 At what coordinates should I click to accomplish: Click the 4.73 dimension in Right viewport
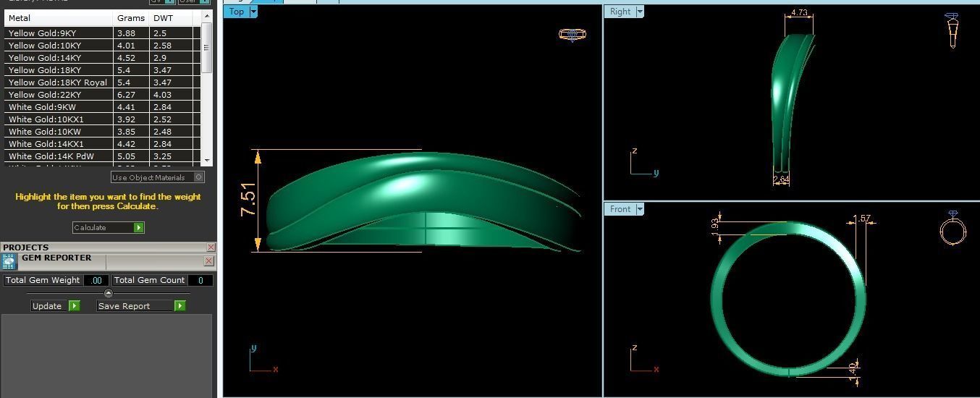click(x=799, y=13)
